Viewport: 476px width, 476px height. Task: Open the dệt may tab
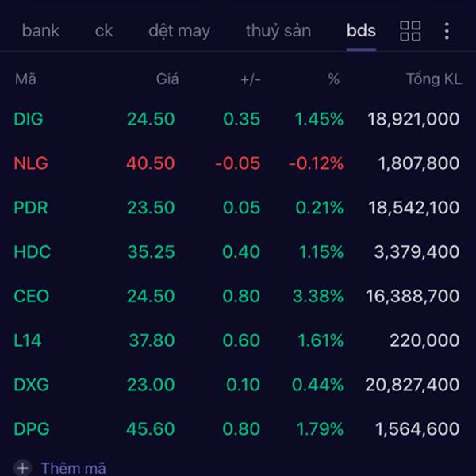coord(179,31)
